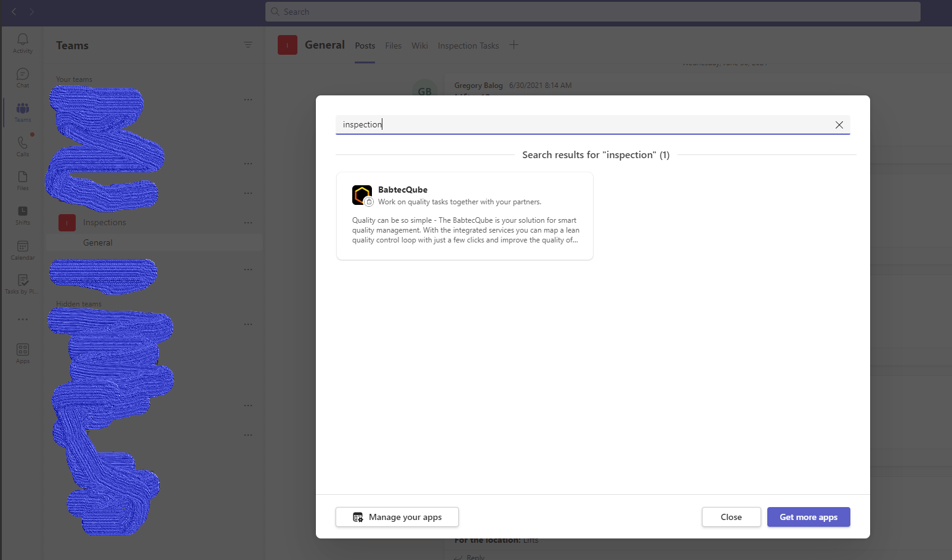Open Files from the left rail
This screenshot has width=952, height=560.
(x=23, y=181)
